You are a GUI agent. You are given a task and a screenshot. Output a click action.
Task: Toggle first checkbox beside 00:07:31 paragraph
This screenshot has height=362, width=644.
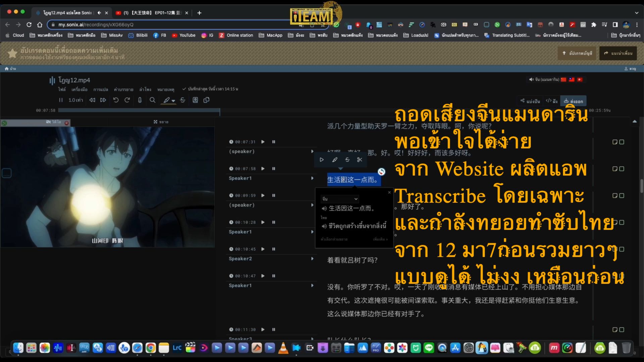coord(615,142)
